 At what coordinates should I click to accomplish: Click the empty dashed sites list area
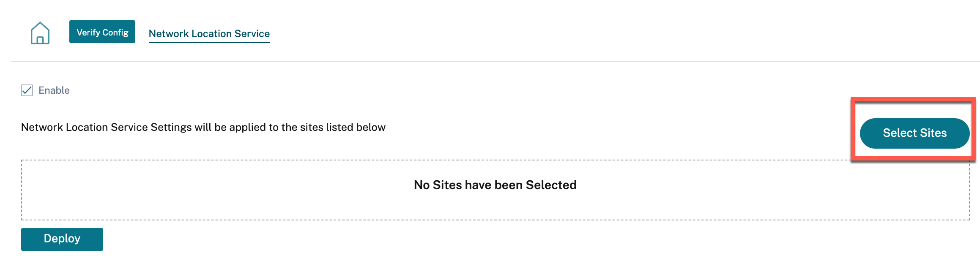point(495,190)
